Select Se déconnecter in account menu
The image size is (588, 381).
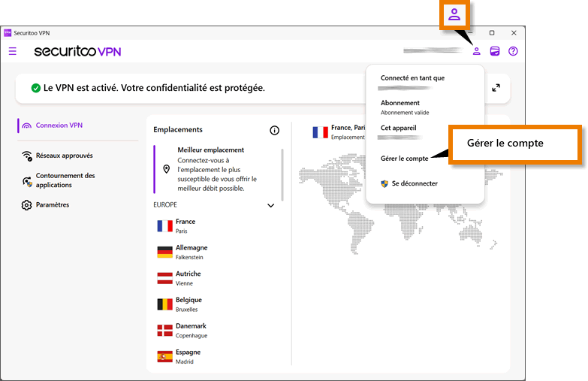[415, 183]
